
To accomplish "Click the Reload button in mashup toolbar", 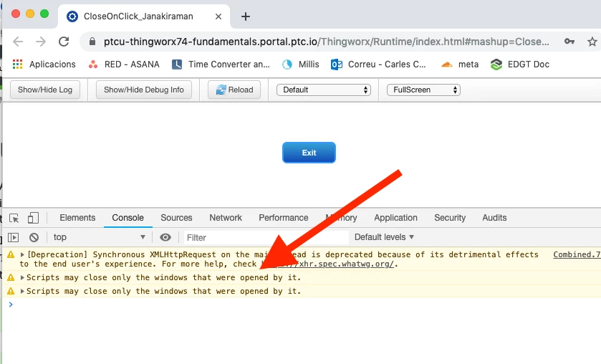I will (234, 90).
